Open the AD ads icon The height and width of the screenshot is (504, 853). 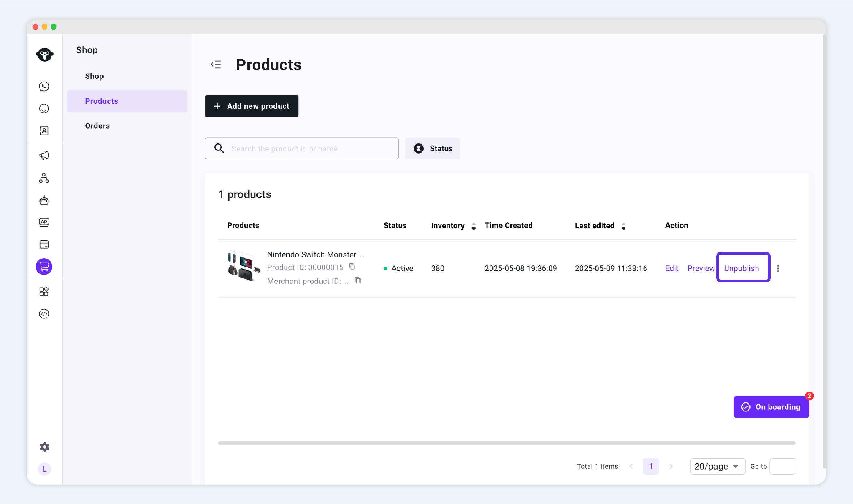[x=44, y=222]
